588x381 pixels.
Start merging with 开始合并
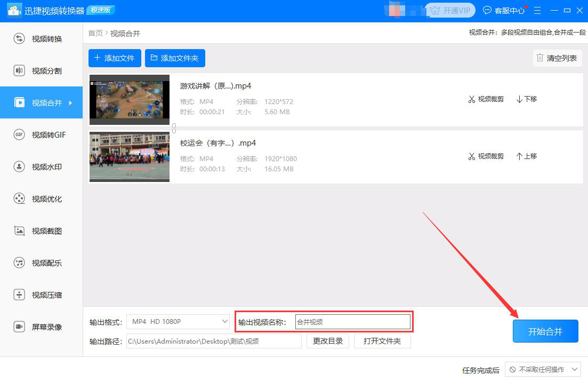pyautogui.click(x=545, y=331)
